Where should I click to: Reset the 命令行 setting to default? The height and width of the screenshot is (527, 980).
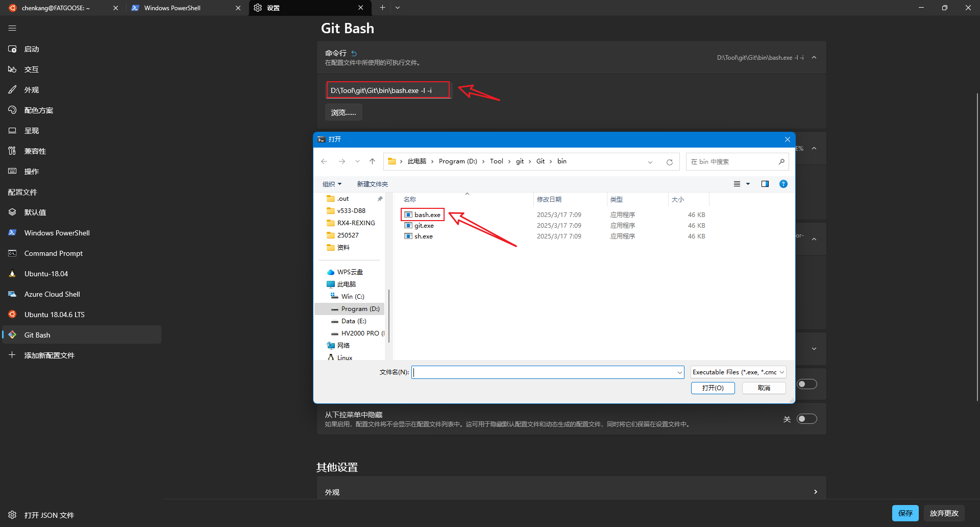click(x=354, y=53)
